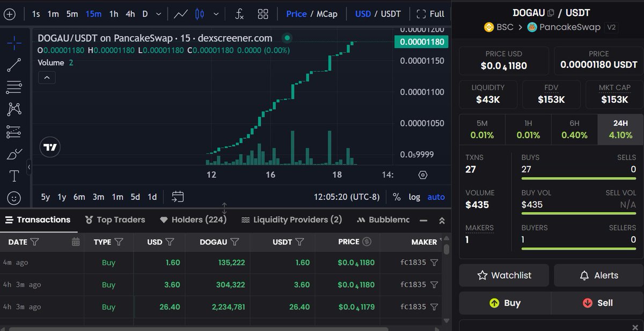Image resolution: width=644 pixels, height=331 pixels.
Task: Click the add symbol plus icon
Action: [9, 14]
